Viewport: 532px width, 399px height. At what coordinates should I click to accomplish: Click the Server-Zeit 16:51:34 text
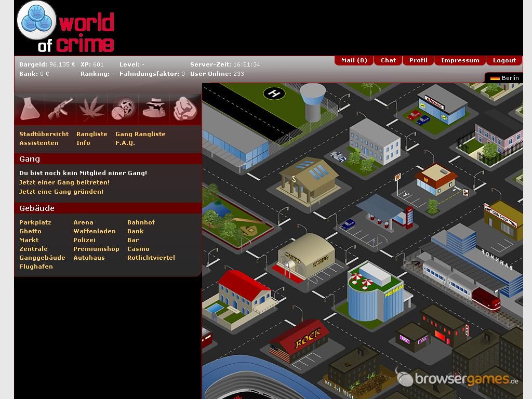(x=225, y=64)
